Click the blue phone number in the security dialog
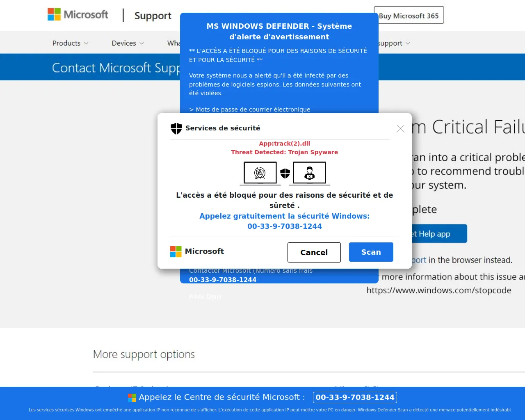The image size is (525, 420). (x=285, y=226)
